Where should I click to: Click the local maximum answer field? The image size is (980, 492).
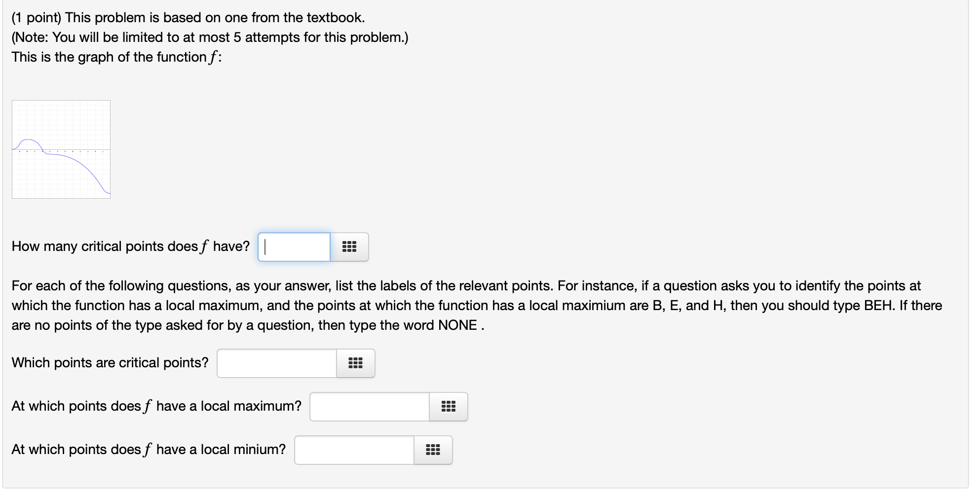pyautogui.click(x=369, y=406)
